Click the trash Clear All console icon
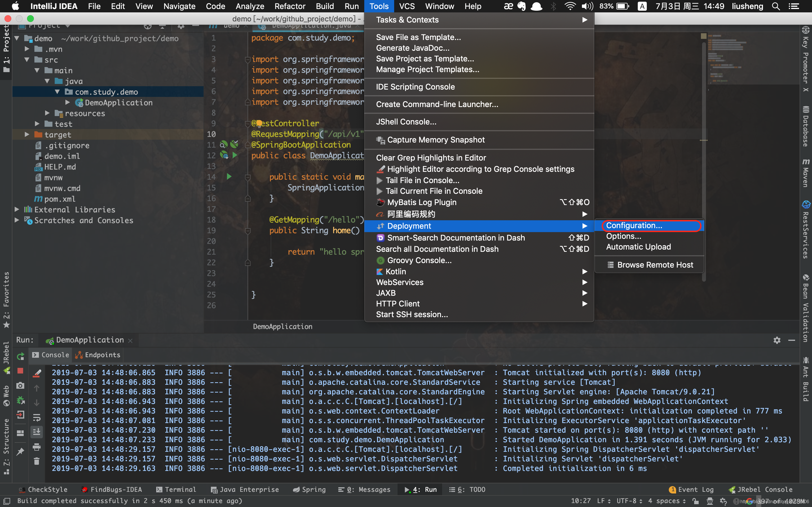Screen dimensions: 812x507 37,461
